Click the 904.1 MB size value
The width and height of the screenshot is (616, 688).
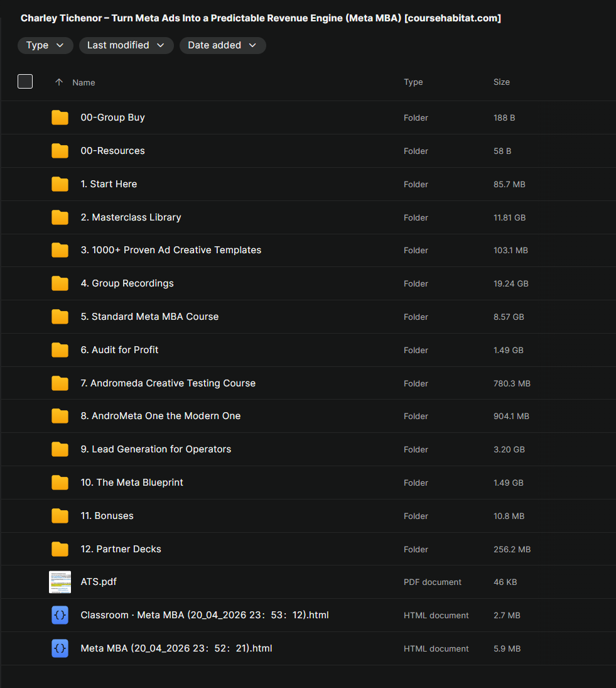pyautogui.click(x=511, y=417)
